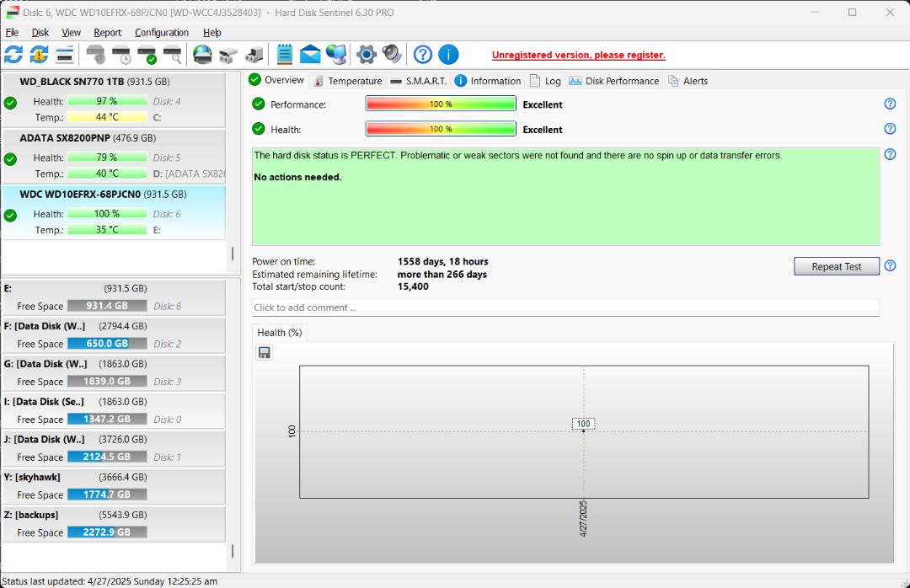Click the disk with green checkmark toolbar icon
The height and width of the screenshot is (588, 910).
click(x=147, y=55)
